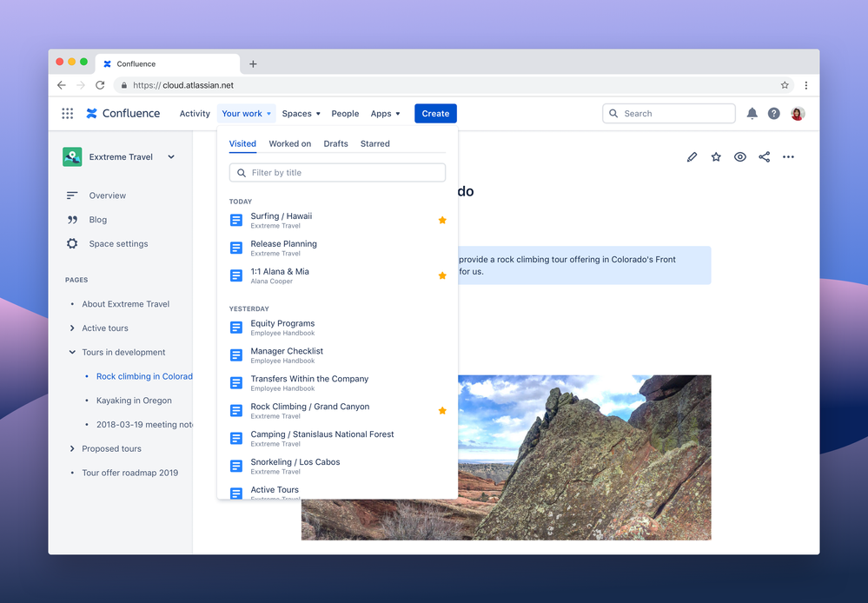Click the page icon beside 1:1 Alana & Mia
The height and width of the screenshot is (603, 868).
click(236, 275)
